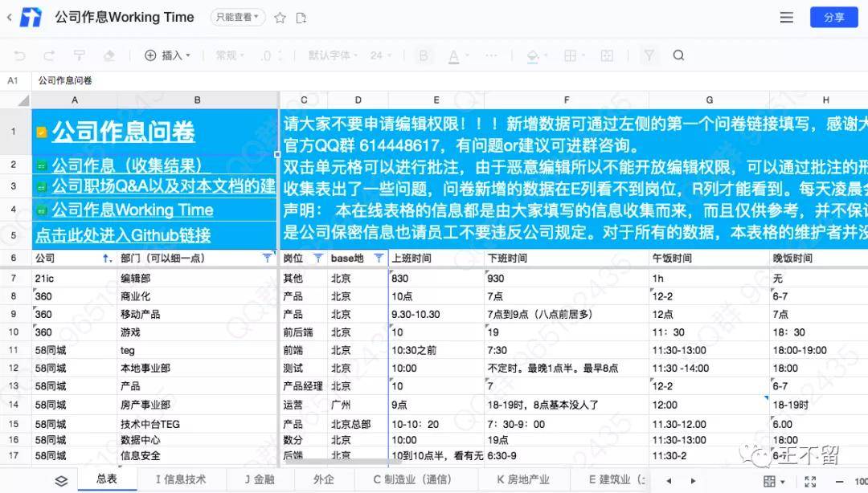Viewport: 868px width, 493px height.
Task: Star this document as a favorite
Action: [280, 18]
